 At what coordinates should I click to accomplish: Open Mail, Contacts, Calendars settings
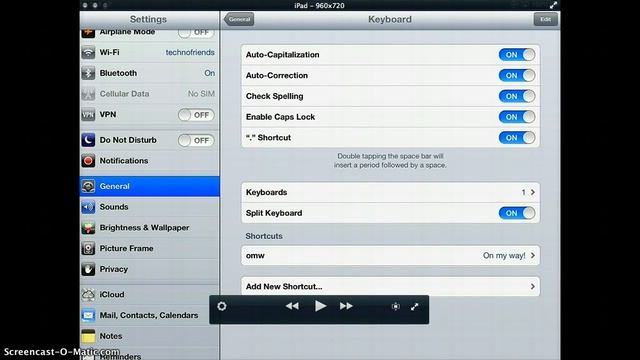coord(150,315)
